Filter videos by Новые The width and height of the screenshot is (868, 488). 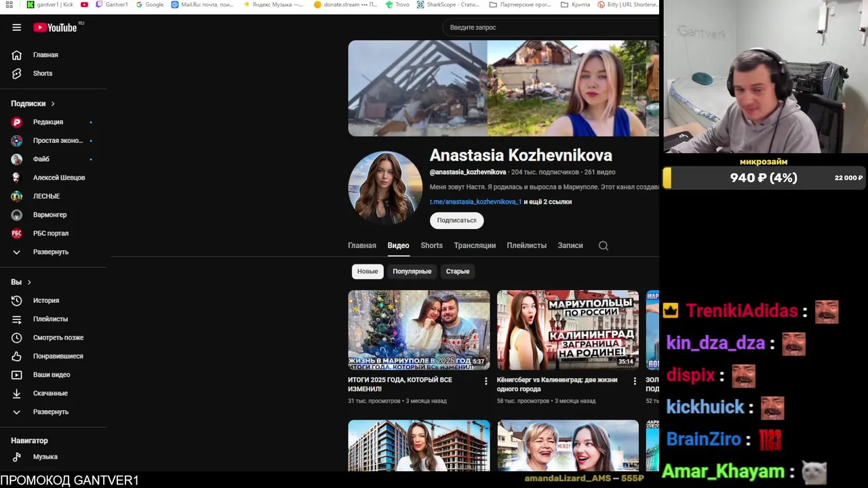[x=368, y=271]
